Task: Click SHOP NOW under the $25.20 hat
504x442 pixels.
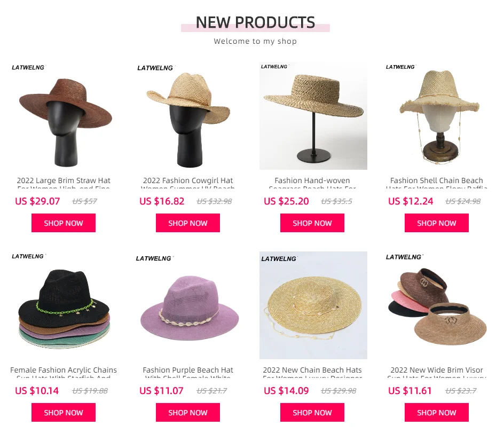Action: pyautogui.click(x=312, y=223)
